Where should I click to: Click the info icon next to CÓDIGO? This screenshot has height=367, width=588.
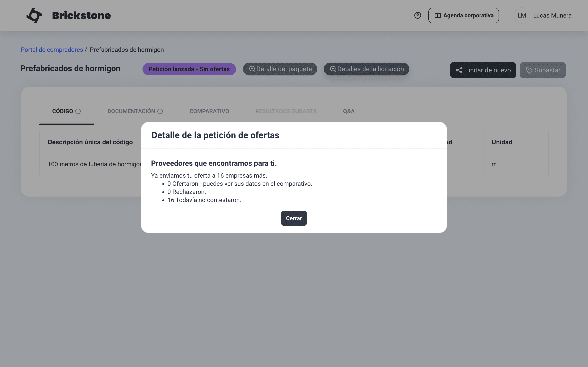[x=78, y=111]
